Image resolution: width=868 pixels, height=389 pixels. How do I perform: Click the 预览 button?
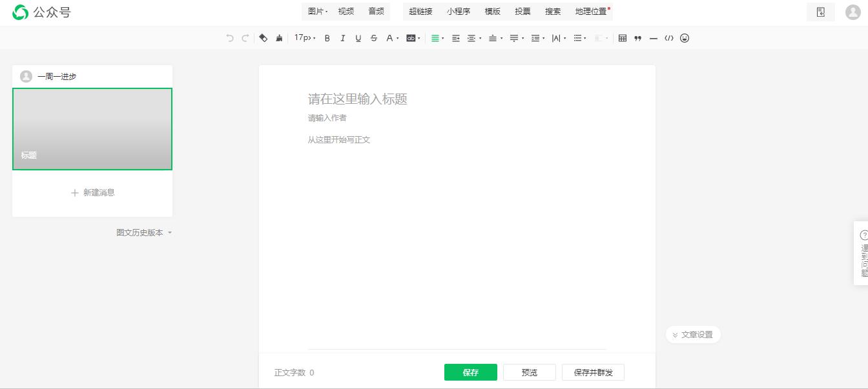point(529,372)
